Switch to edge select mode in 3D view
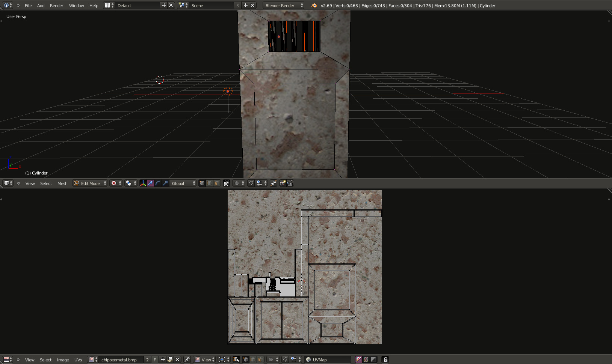 coord(209,183)
